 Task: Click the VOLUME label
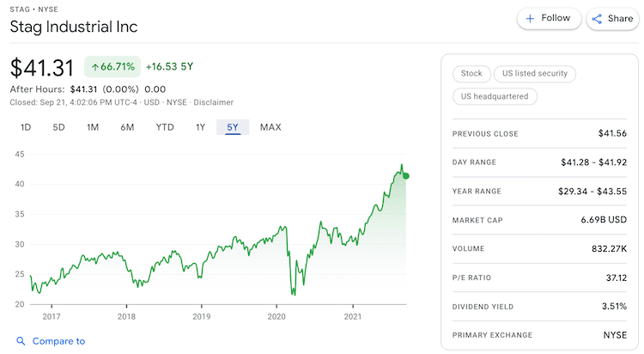click(468, 249)
